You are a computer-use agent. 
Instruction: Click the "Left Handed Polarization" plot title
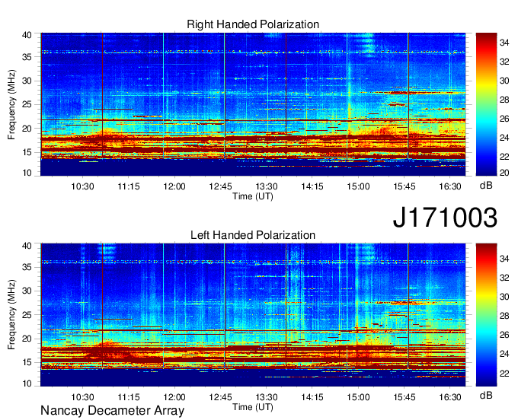253,235
